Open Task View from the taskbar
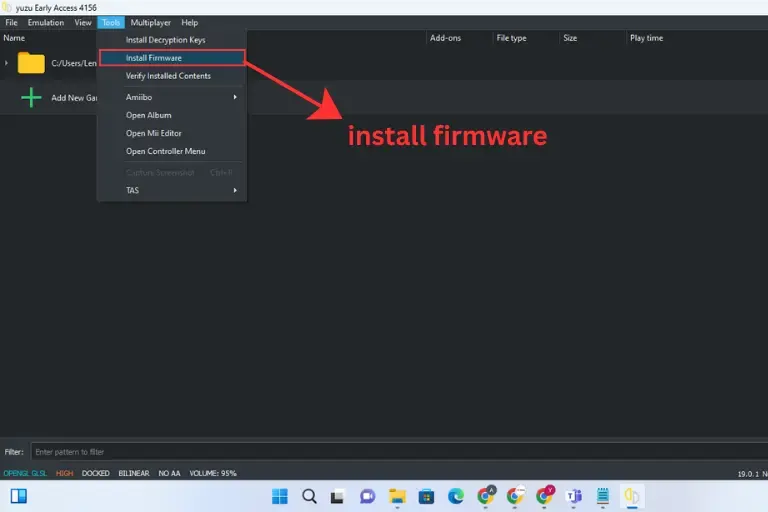The height and width of the screenshot is (512, 768). pos(337,496)
